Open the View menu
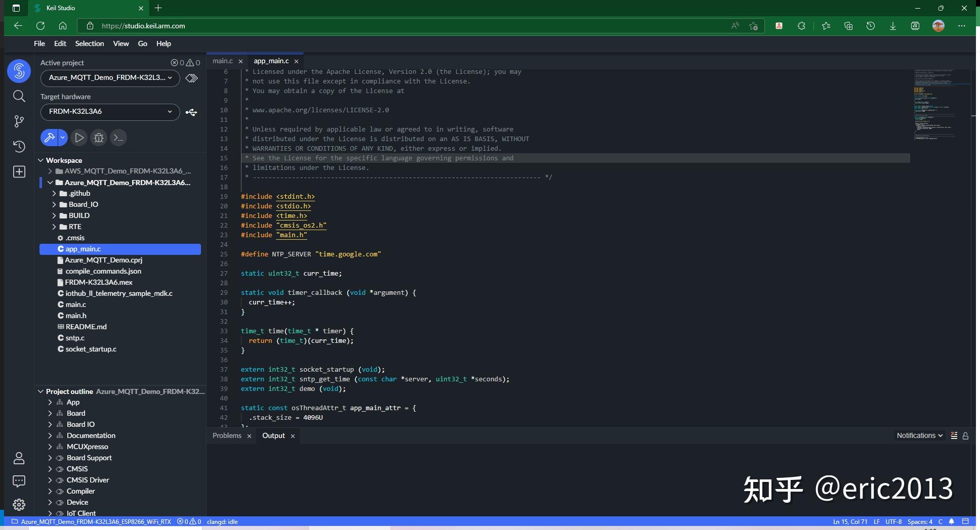980x530 pixels. [121, 43]
